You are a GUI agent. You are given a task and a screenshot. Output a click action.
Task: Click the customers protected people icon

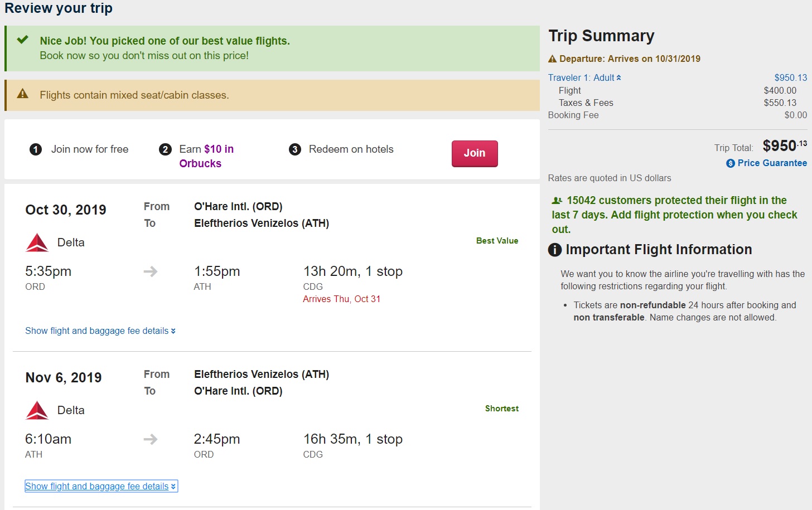pyautogui.click(x=557, y=201)
